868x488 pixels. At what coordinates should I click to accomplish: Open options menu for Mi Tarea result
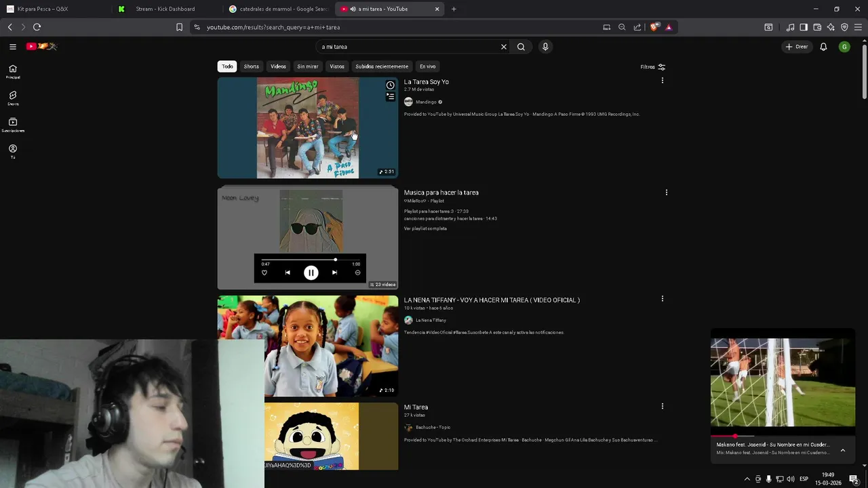pyautogui.click(x=663, y=406)
